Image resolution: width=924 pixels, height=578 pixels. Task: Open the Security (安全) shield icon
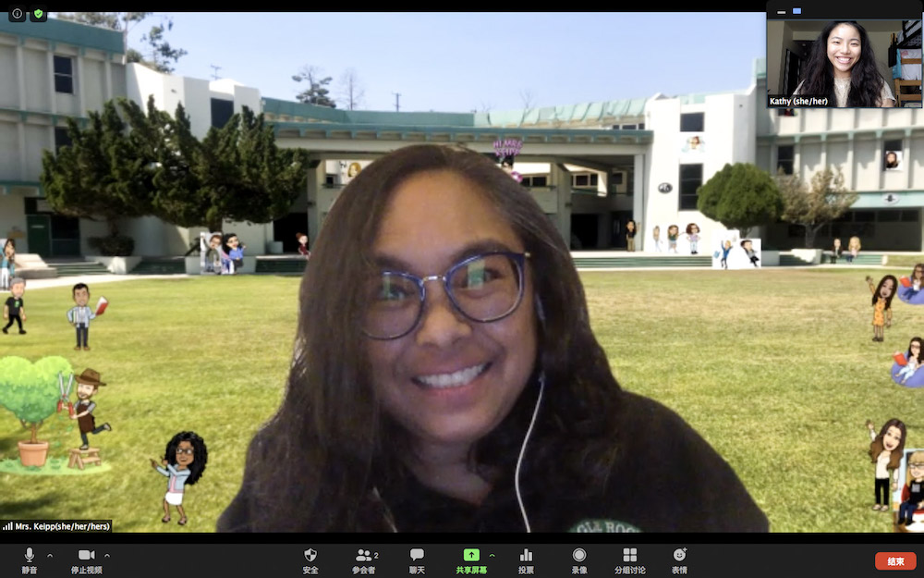coord(310,559)
